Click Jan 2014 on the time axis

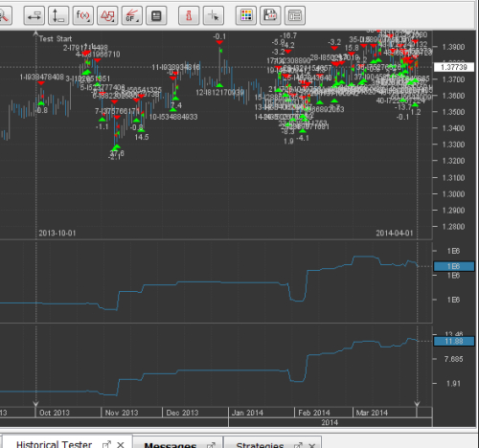click(x=247, y=413)
